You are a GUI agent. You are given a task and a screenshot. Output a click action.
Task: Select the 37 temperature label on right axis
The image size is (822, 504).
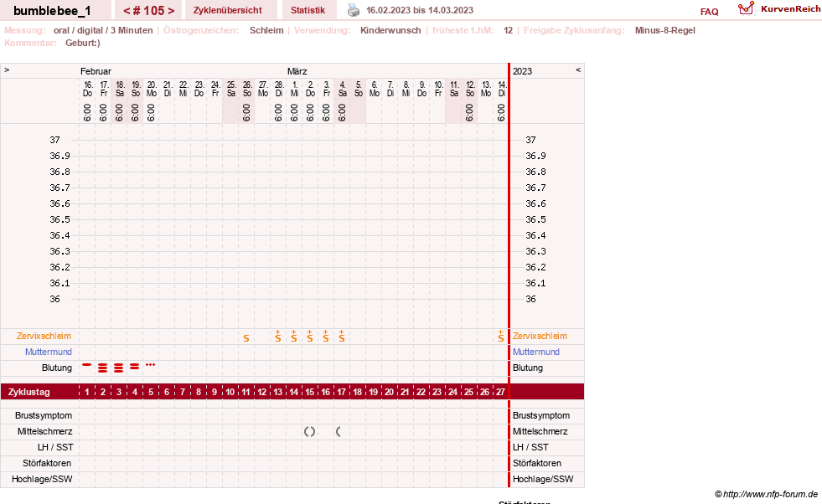coord(530,140)
